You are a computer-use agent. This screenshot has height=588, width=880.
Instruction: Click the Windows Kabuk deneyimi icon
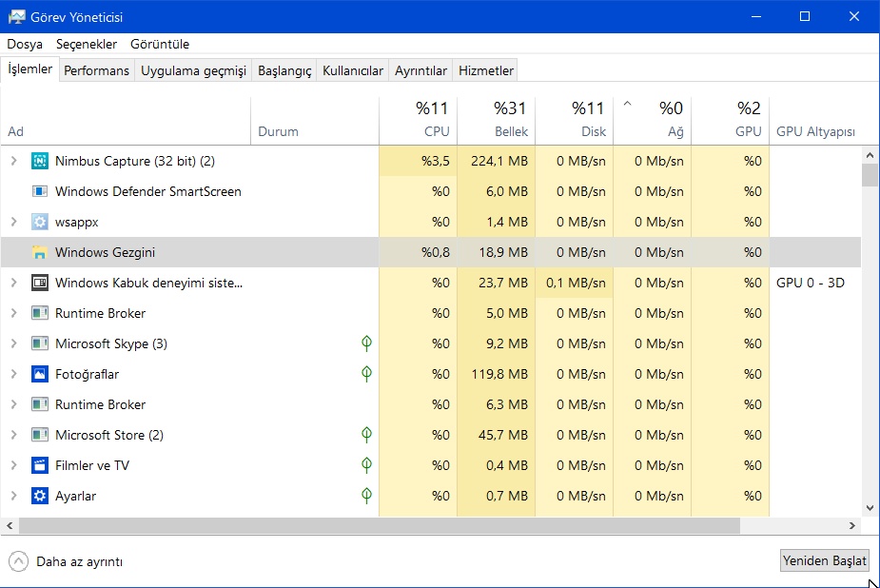[39, 283]
